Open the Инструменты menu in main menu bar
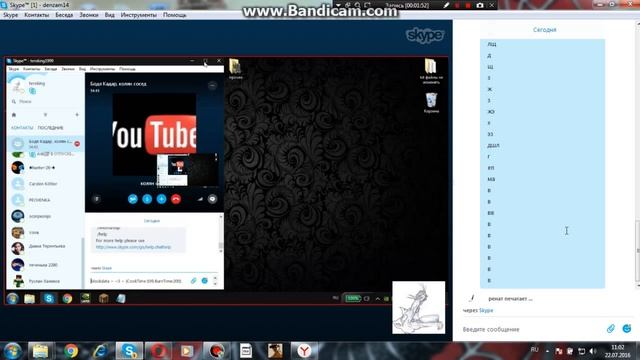Screen dimensions: 640x360 tap(138, 15)
